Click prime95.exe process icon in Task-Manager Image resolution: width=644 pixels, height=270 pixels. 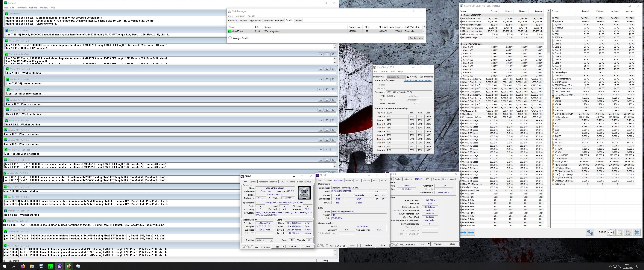[x=229, y=31]
